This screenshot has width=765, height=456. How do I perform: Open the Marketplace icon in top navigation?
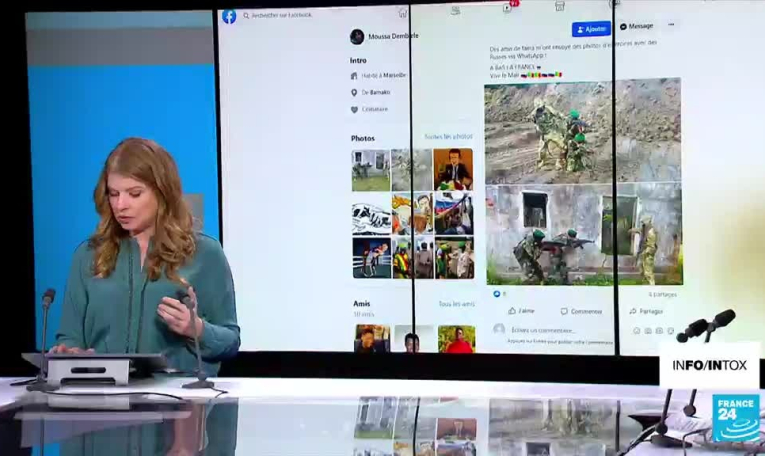[x=559, y=7]
